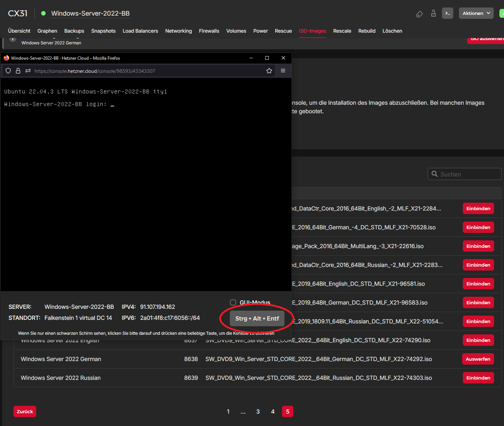
Task: Click Windows Server 2022 German row name
Action: 61,359
